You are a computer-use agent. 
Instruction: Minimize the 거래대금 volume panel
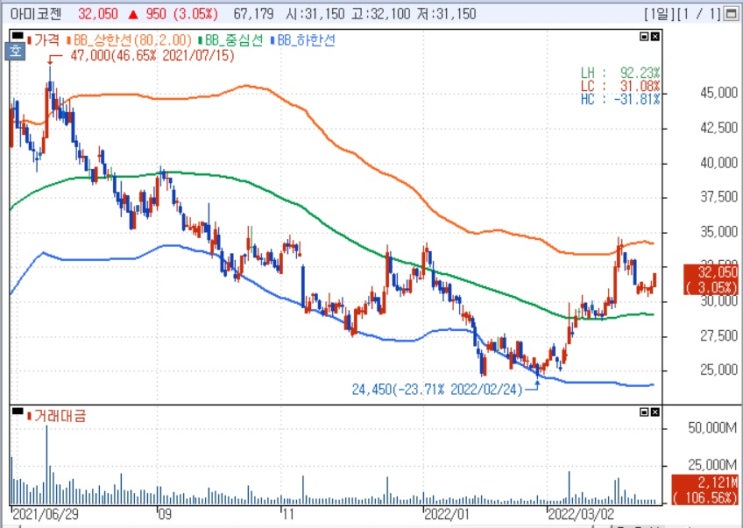tap(644, 412)
